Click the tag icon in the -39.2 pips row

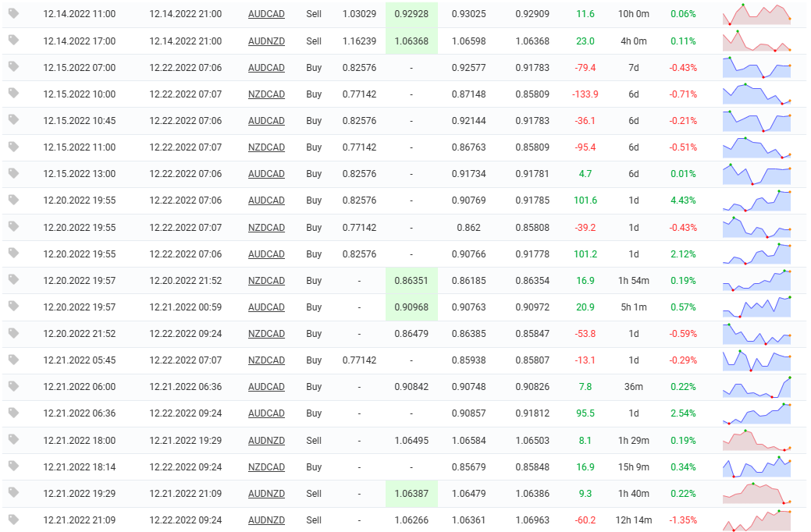click(x=14, y=226)
